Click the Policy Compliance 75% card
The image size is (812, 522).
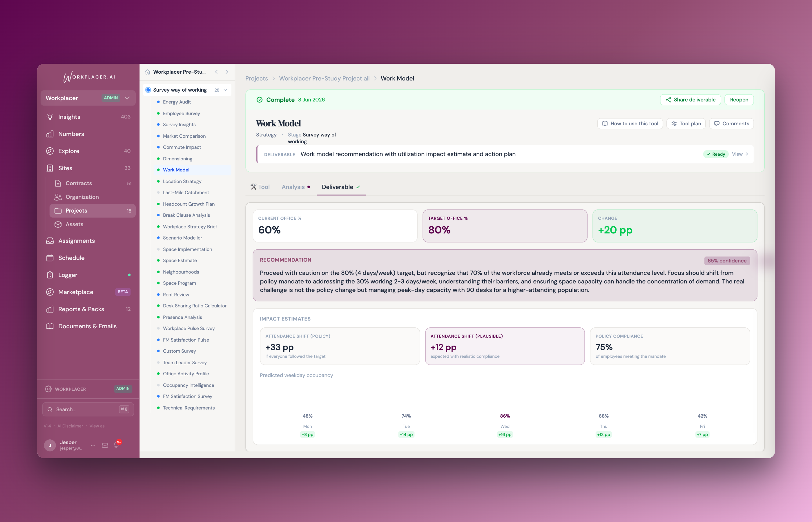[670, 346]
